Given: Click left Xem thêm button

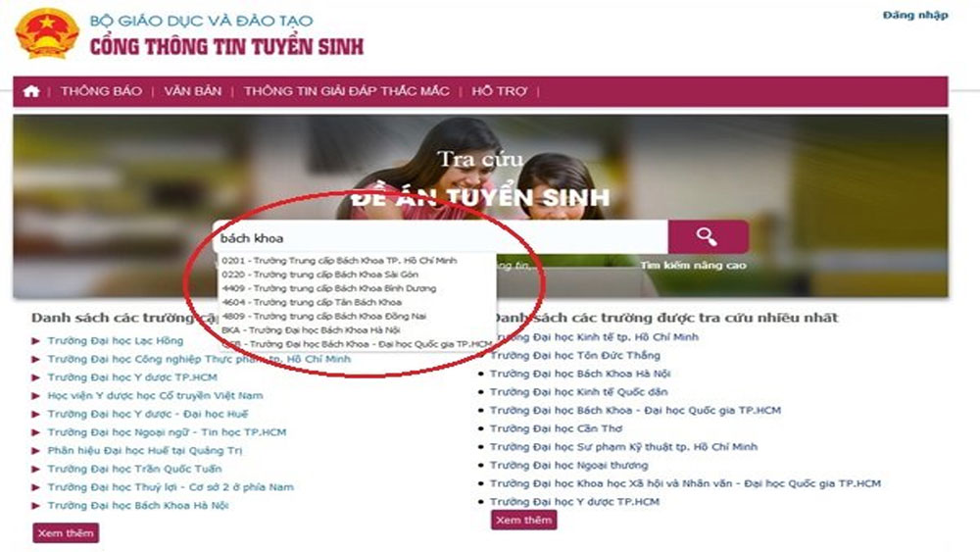Looking at the screenshot, I should click(66, 533).
